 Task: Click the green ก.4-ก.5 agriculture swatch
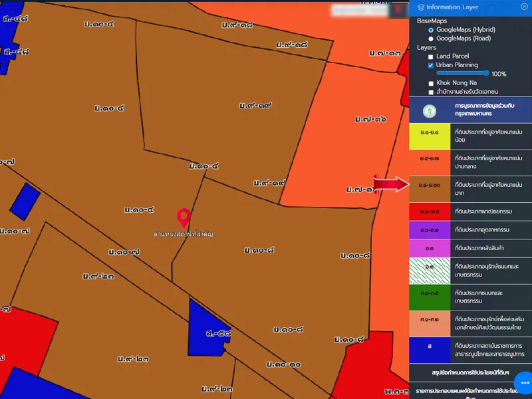point(429,293)
